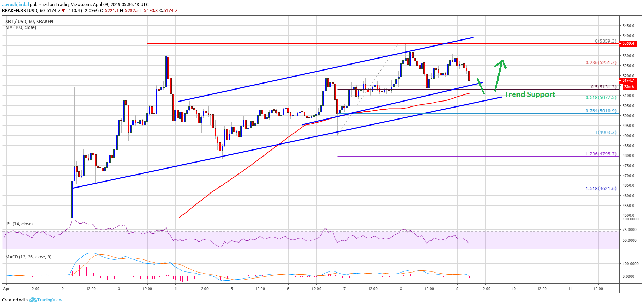The image size is (644, 306).
Task: Click the Fibonacci 0(5359.3) level label
Action: 606,41
